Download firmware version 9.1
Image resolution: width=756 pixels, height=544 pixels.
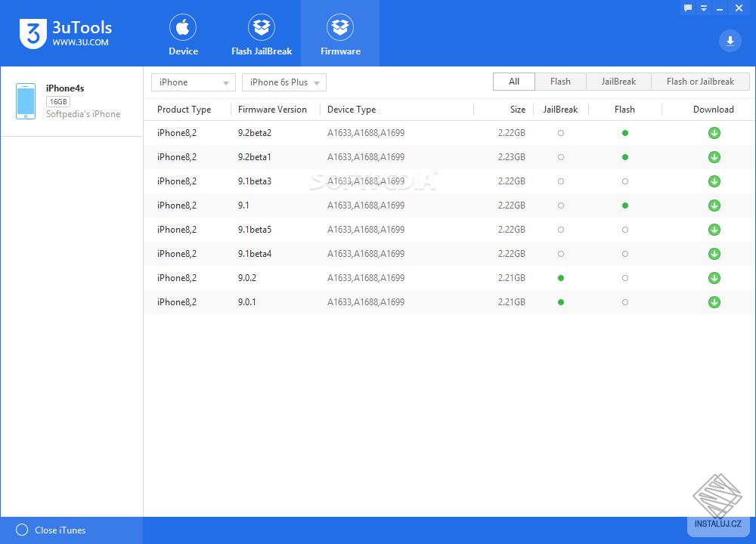[x=714, y=206]
